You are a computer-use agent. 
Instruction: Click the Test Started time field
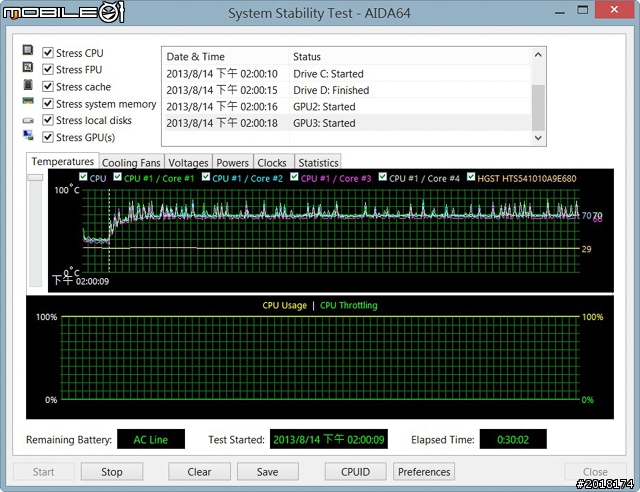point(329,439)
